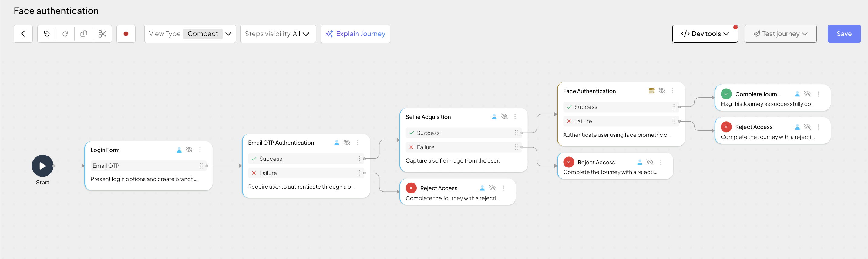Viewport: 868px width, 259px height.
Task: Open options menu of Reject Access after Selfie failure
Action: tap(661, 162)
